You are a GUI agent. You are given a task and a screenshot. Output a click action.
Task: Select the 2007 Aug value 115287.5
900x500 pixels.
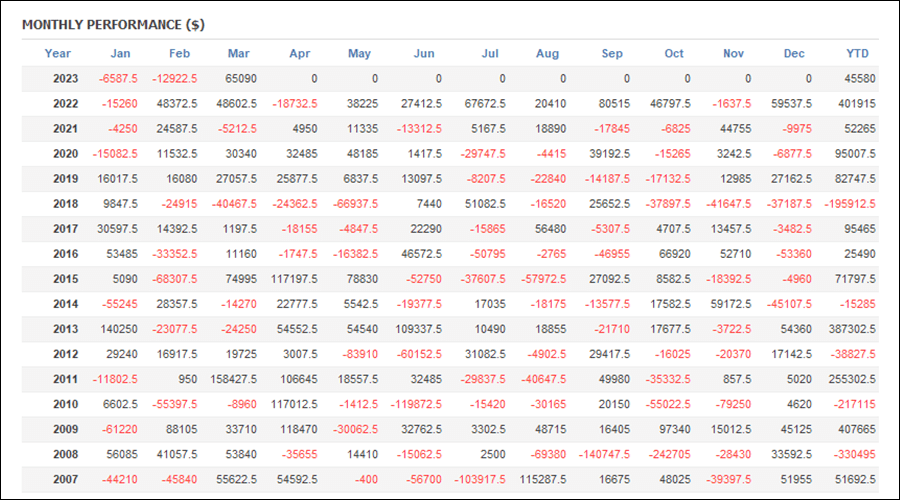(x=543, y=479)
